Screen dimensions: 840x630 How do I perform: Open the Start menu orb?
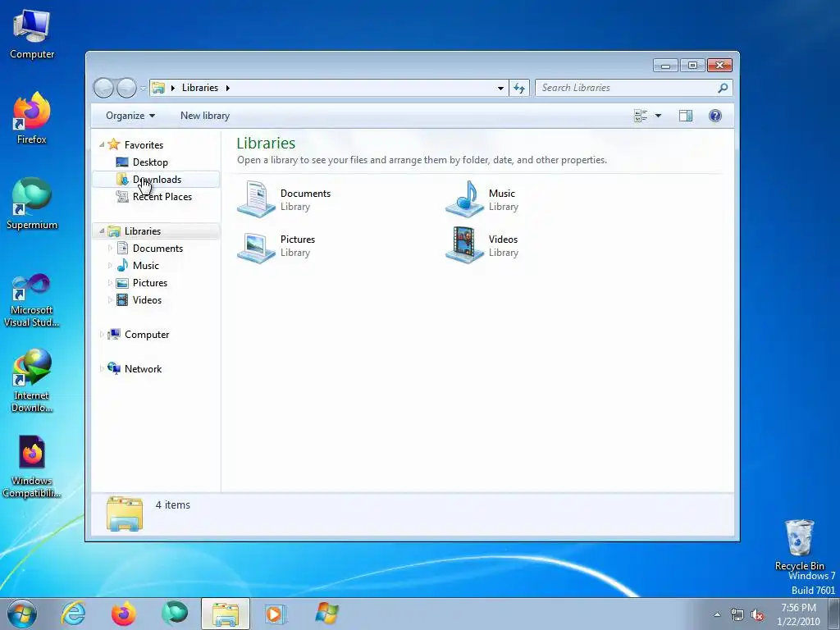click(21, 614)
